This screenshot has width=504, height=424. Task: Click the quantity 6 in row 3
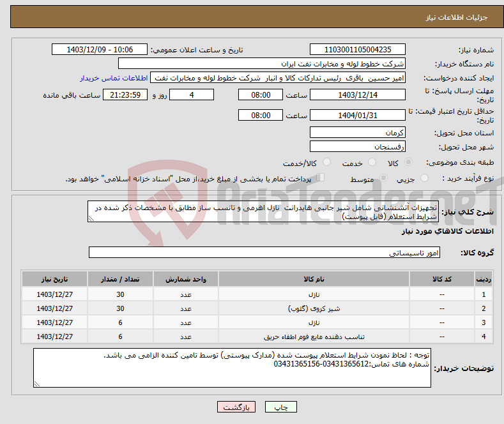click(x=120, y=322)
